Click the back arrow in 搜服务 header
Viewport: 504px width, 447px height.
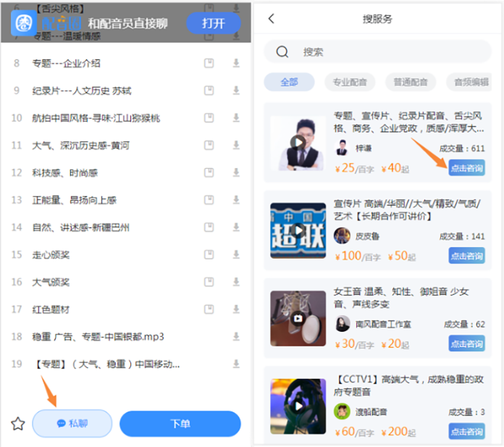point(272,19)
